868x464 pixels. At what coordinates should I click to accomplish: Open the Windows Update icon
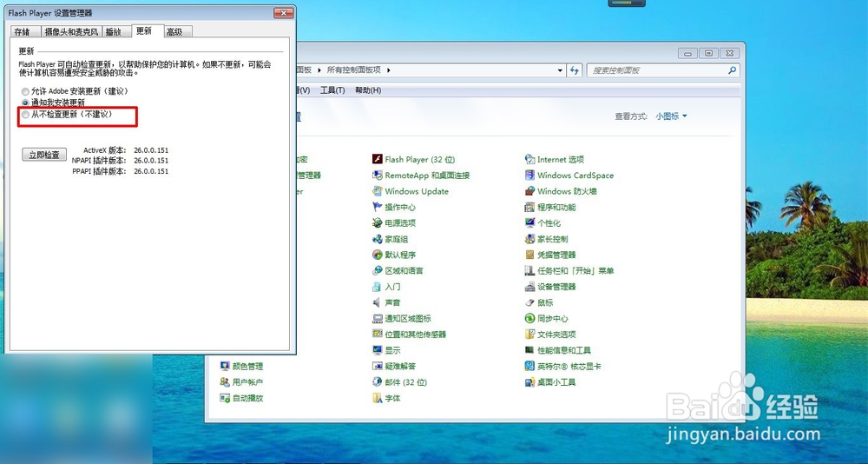point(378,191)
